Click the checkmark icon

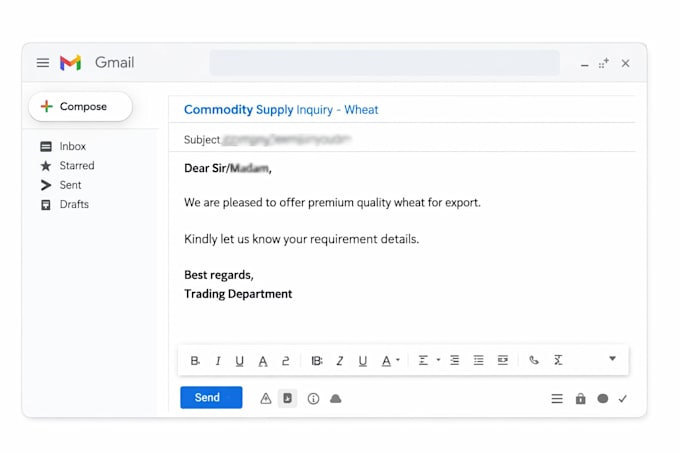tap(623, 399)
